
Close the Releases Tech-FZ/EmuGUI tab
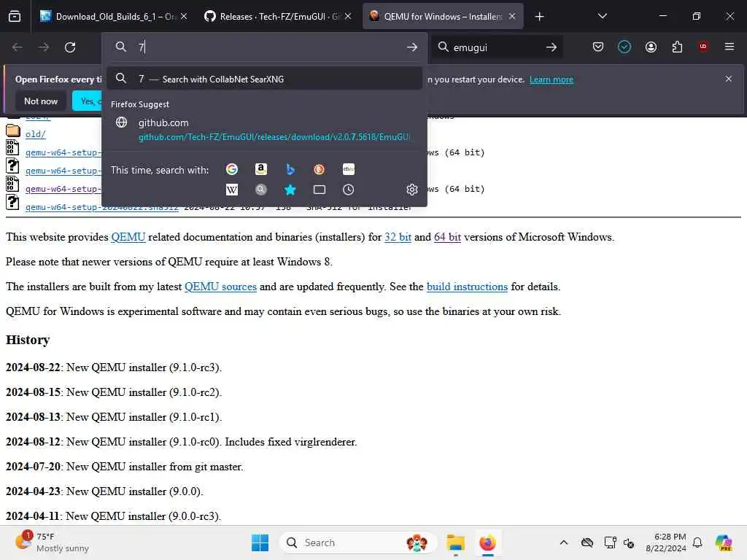pos(348,16)
